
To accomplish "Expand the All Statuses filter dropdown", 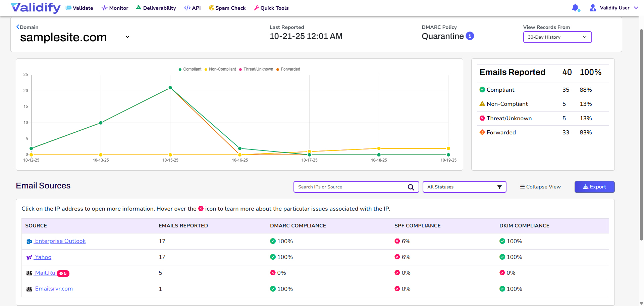I will click(x=464, y=187).
